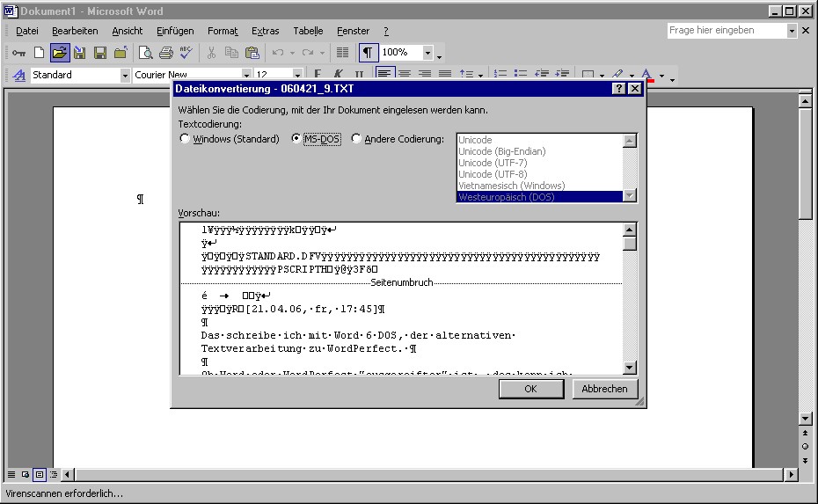Open the Datei menu
This screenshot has height=504, width=818.
coord(27,32)
